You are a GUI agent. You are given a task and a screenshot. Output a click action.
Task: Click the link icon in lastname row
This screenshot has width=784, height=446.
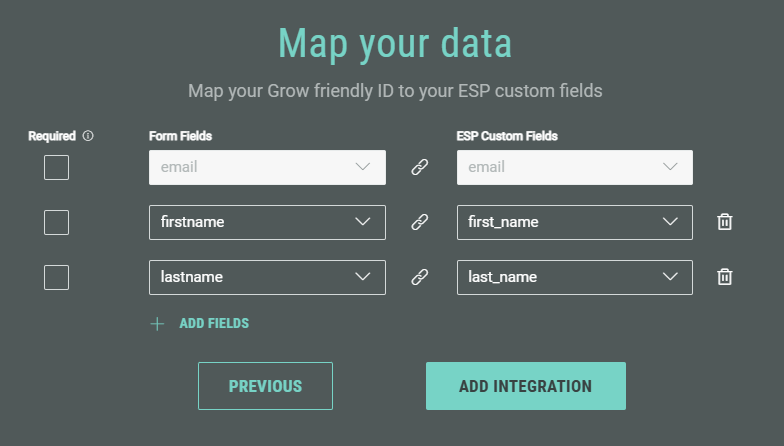click(x=420, y=277)
